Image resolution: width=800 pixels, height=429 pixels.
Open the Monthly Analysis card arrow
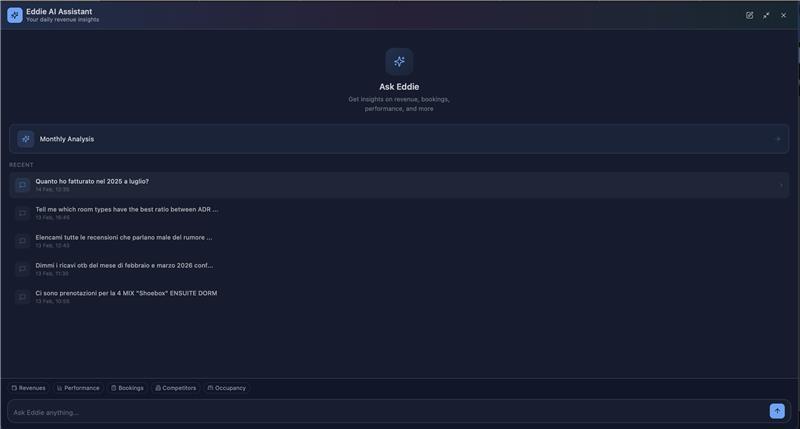[778, 139]
